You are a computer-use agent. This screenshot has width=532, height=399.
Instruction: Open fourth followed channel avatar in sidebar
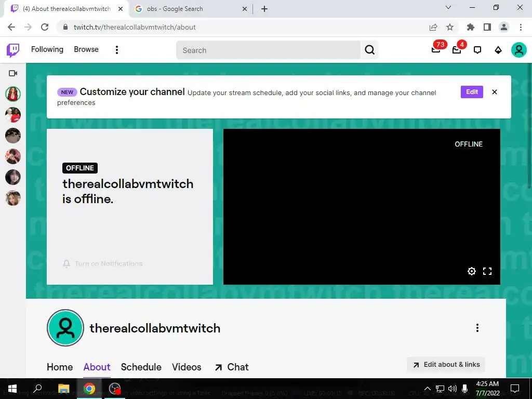[13, 156]
